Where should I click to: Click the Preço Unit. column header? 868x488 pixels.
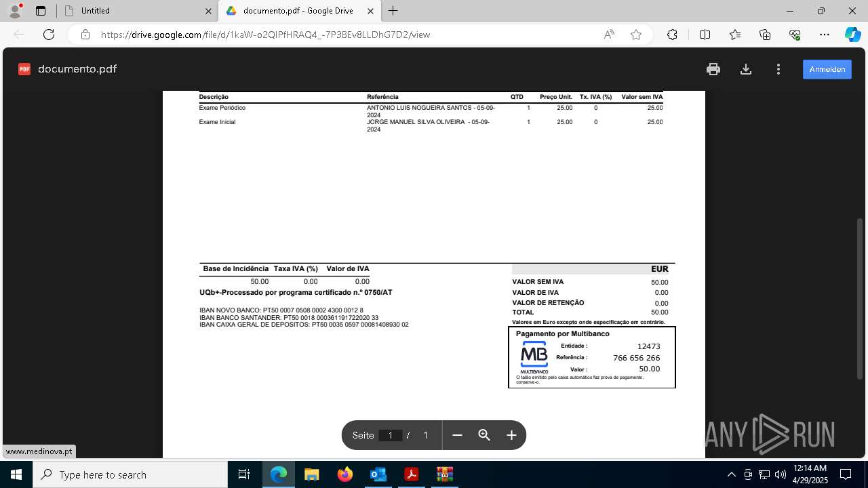click(556, 97)
